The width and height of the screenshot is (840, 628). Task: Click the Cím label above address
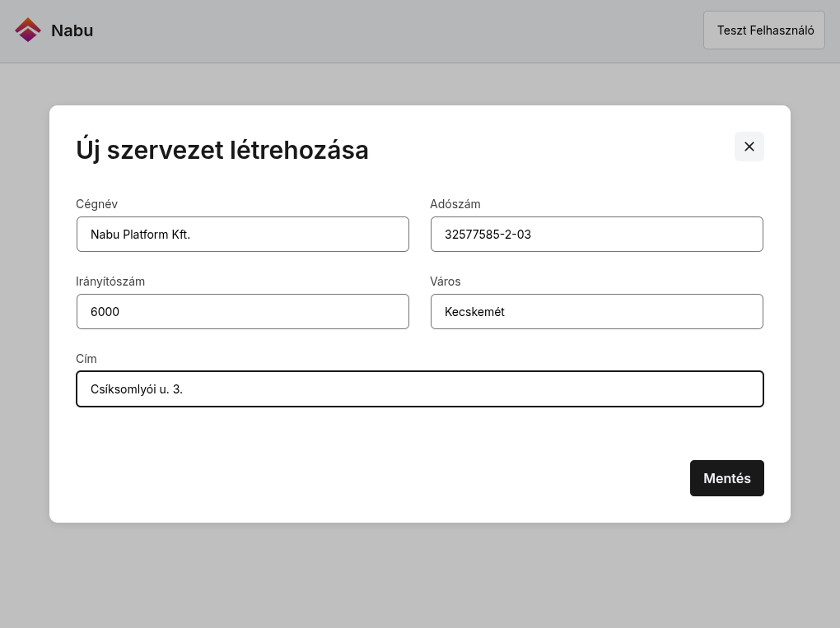click(x=86, y=359)
